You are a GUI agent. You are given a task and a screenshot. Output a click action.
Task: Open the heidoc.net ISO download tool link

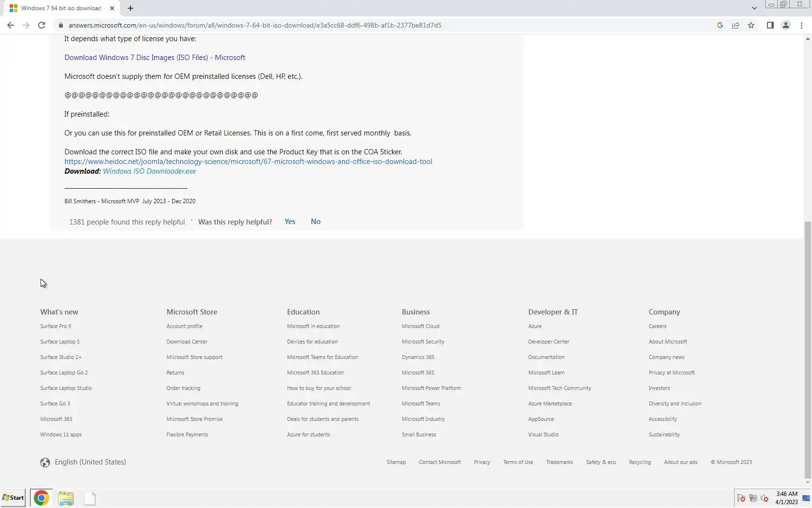[x=248, y=162]
